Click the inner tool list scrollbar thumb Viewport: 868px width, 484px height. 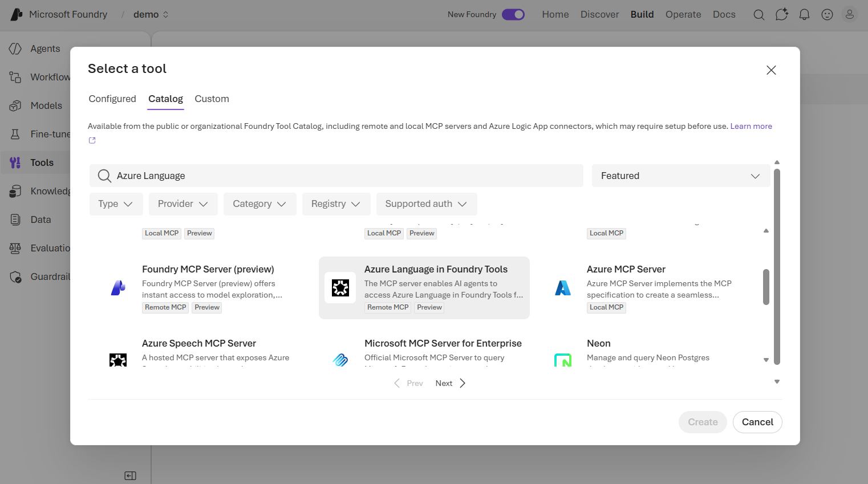point(766,287)
